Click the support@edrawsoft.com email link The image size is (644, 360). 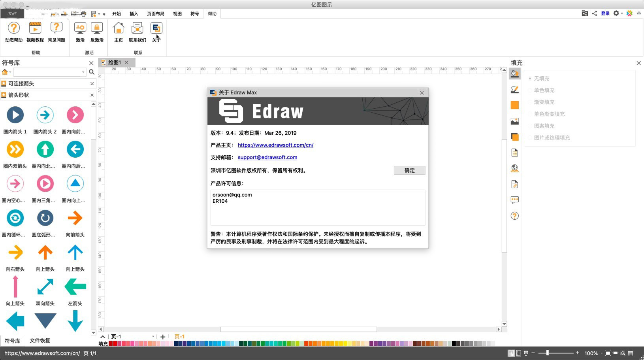point(267,157)
